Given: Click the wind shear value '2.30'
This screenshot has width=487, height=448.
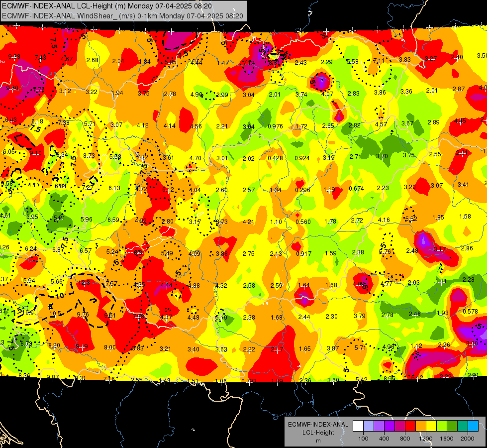Looking at the screenshot, I should pos(331,316).
